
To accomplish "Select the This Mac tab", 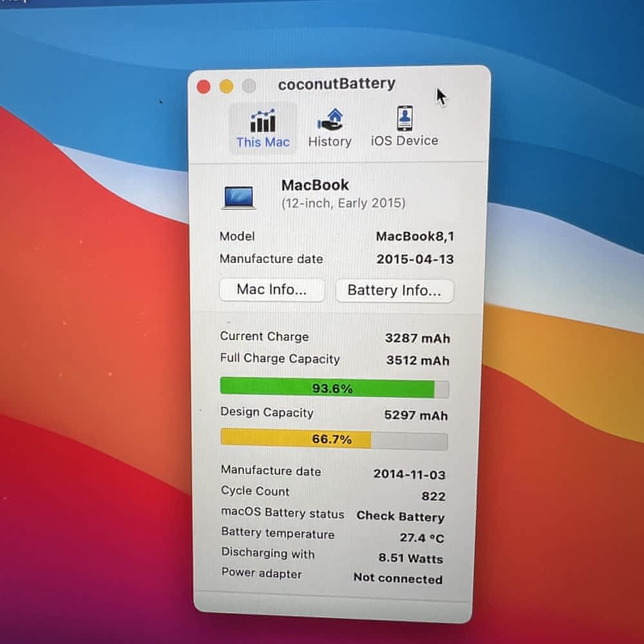I will click(x=263, y=128).
